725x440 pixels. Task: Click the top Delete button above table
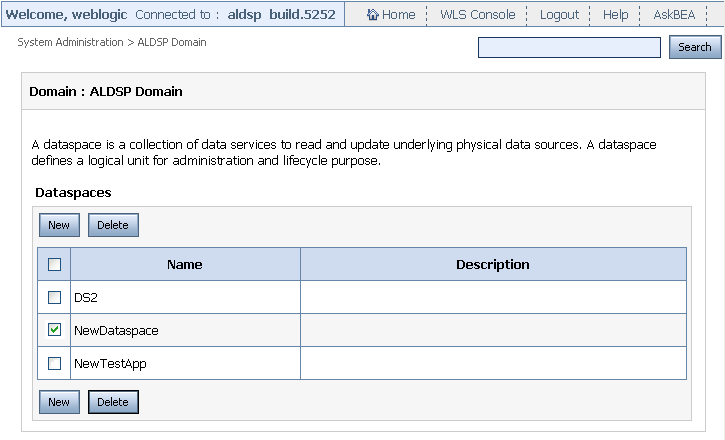(113, 225)
